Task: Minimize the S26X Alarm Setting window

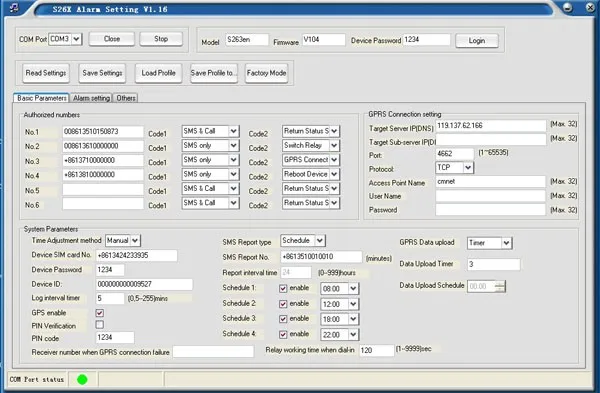Action: click(568, 8)
